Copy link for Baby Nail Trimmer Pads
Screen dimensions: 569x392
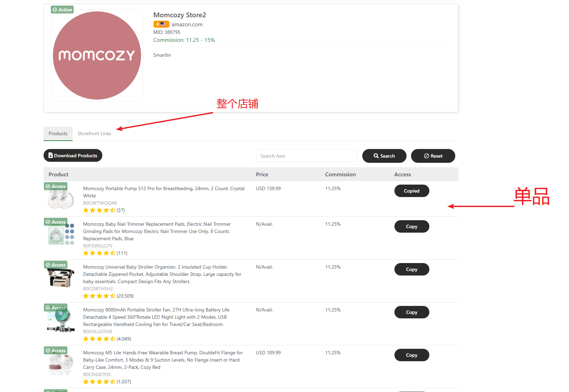[411, 226]
